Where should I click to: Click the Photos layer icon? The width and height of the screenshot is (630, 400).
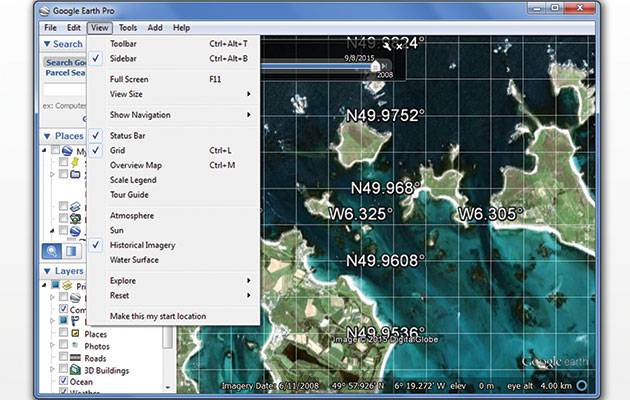pyautogui.click(x=75, y=345)
